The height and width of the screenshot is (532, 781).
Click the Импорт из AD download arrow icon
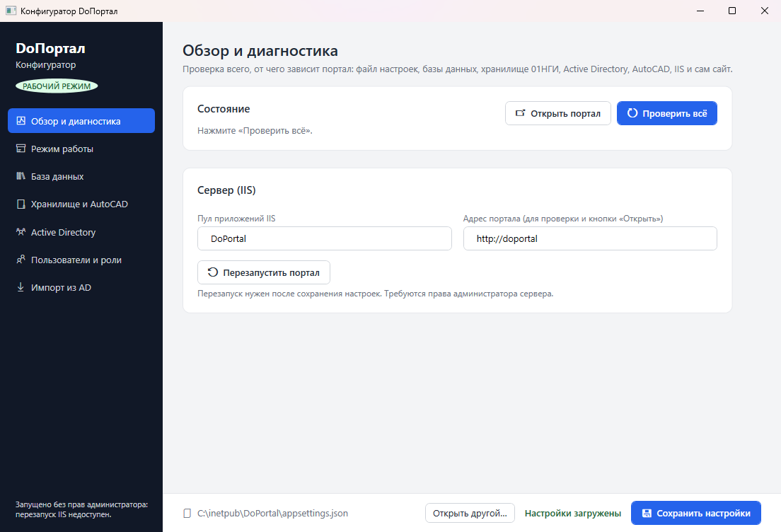[x=21, y=287]
